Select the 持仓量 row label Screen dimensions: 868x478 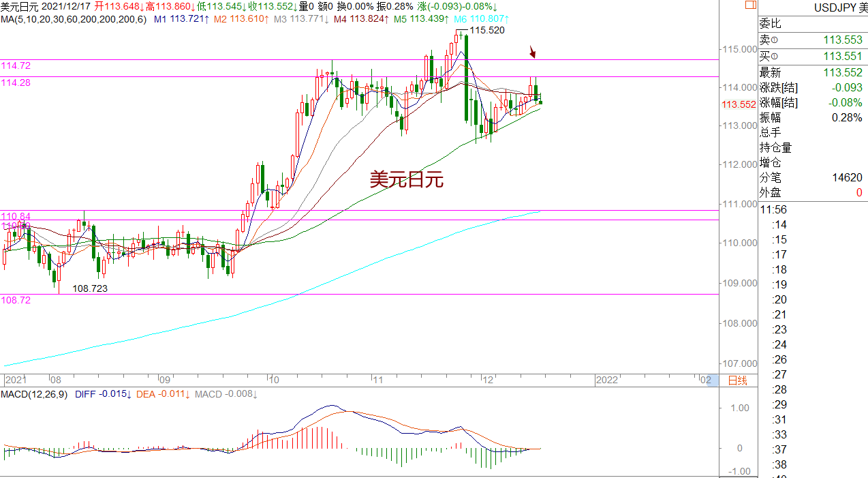776,148
